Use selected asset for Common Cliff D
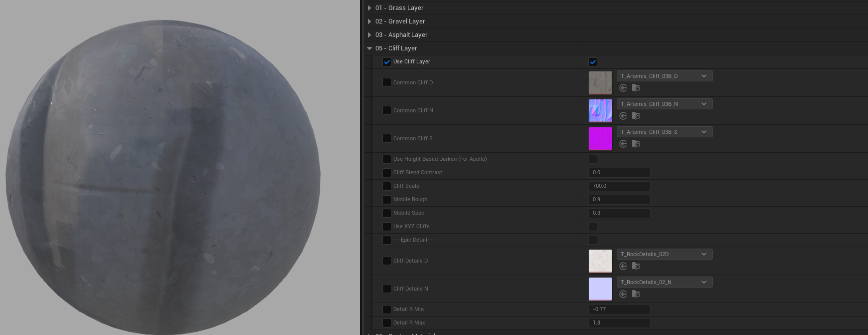Image resolution: width=868 pixels, height=335 pixels. click(623, 88)
